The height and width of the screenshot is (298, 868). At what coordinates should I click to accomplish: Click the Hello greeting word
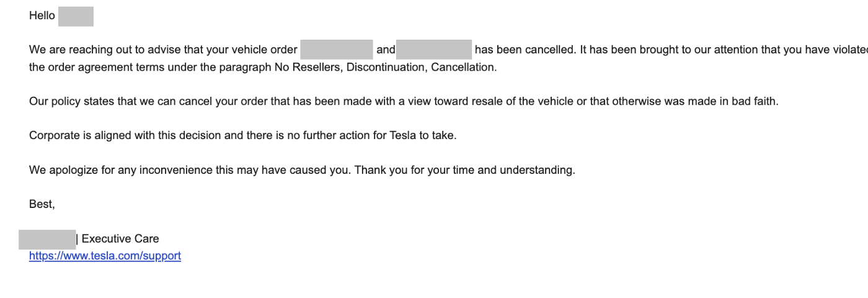tap(42, 16)
